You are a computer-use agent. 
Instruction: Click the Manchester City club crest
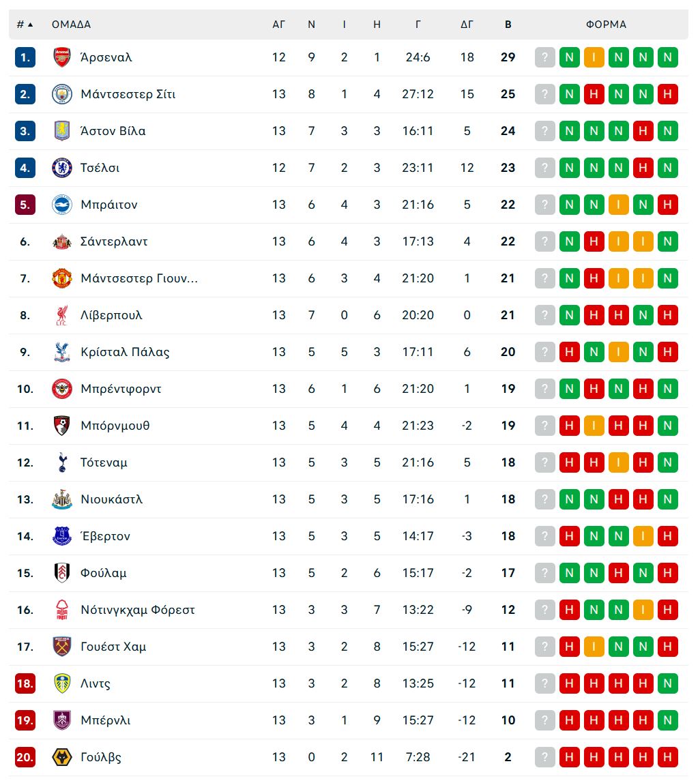[x=62, y=94]
